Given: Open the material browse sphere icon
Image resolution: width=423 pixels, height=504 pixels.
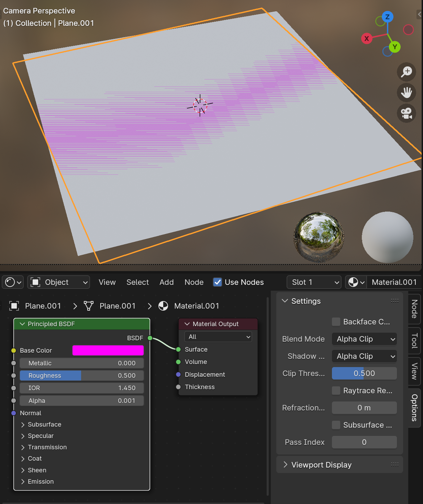Looking at the screenshot, I should (356, 282).
